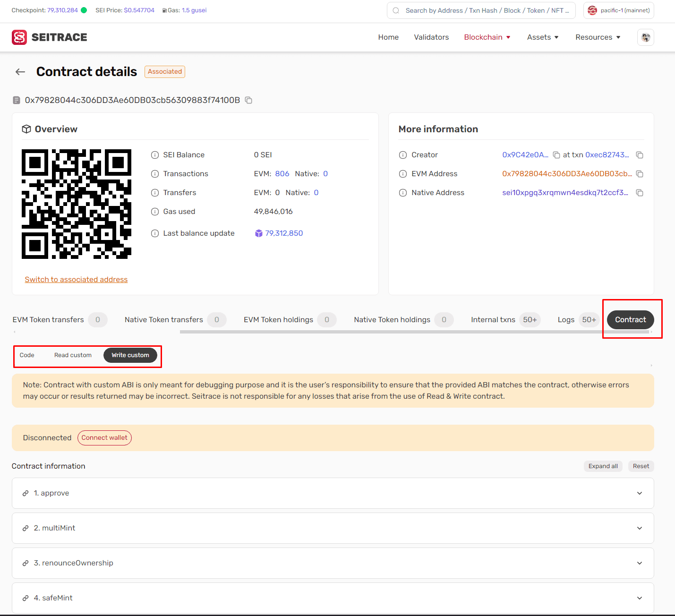Click the back arrow beside Contract details
The width and height of the screenshot is (675, 616).
20,71
